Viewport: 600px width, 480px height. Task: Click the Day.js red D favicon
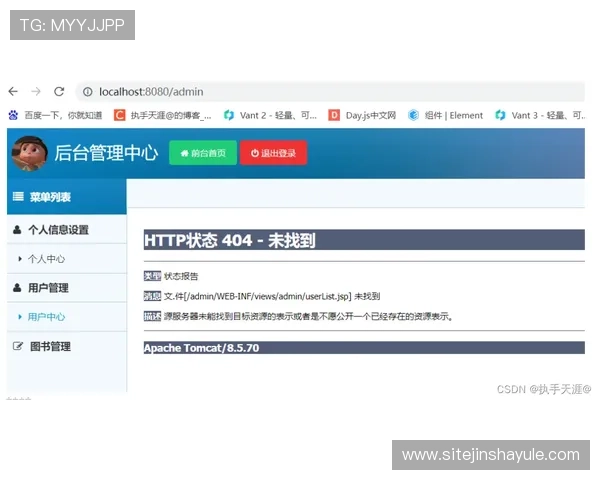coord(334,115)
